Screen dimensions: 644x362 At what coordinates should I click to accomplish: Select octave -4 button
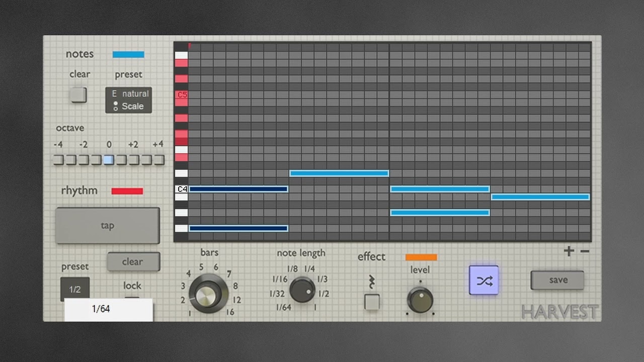click(x=59, y=160)
